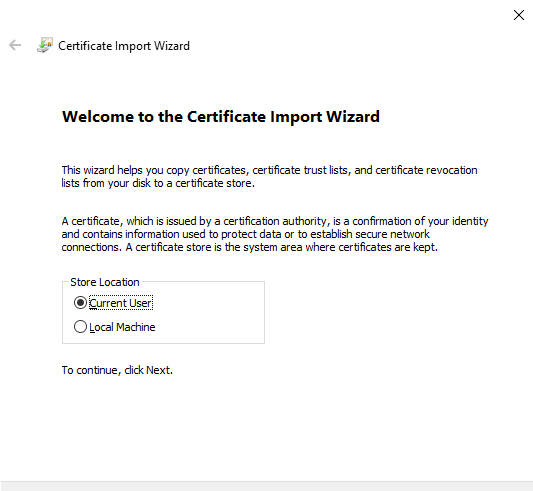The height and width of the screenshot is (491, 533).
Task: Select the Current User radio button
Action: (x=80, y=302)
